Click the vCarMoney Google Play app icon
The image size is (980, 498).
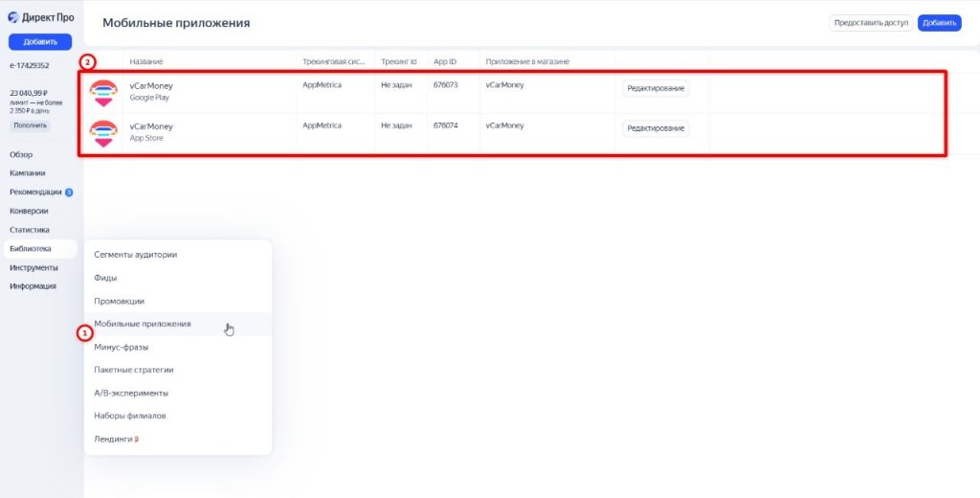(x=103, y=93)
